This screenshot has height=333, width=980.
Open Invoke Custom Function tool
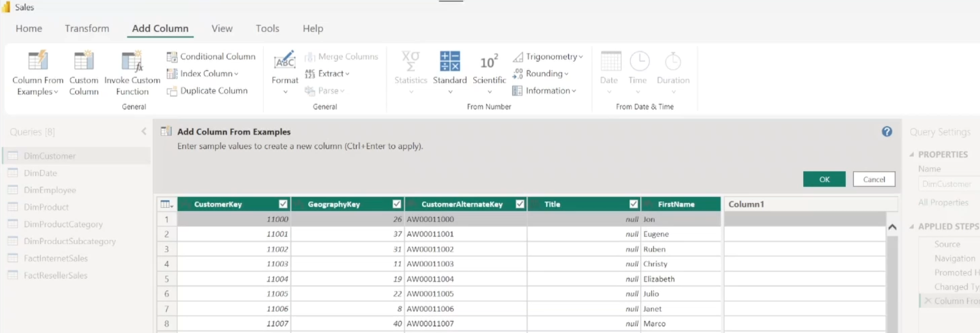point(132,62)
